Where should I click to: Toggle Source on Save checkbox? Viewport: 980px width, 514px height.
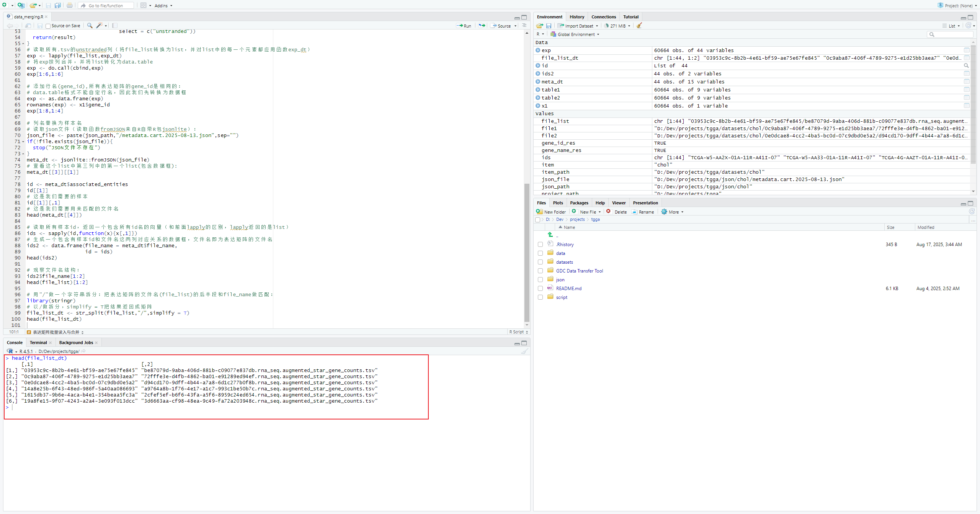tap(48, 26)
